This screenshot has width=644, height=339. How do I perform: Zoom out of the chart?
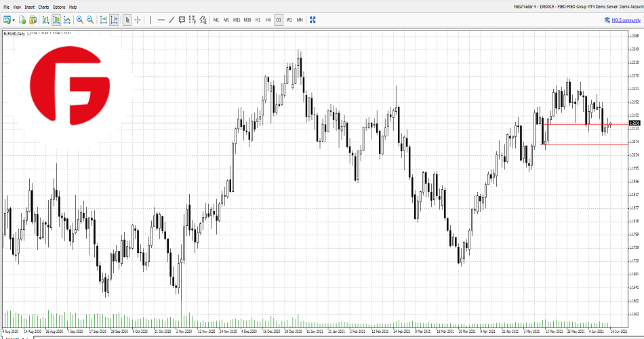[90, 20]
